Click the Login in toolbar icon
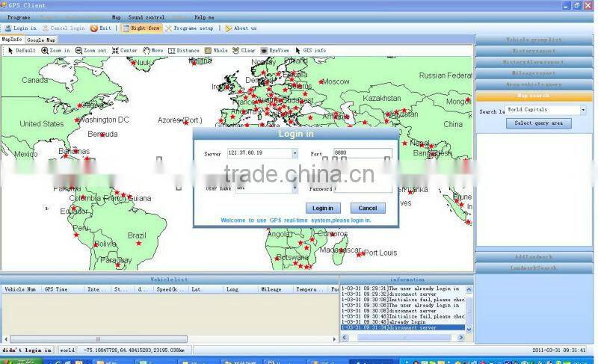 [x=20, y=28]
